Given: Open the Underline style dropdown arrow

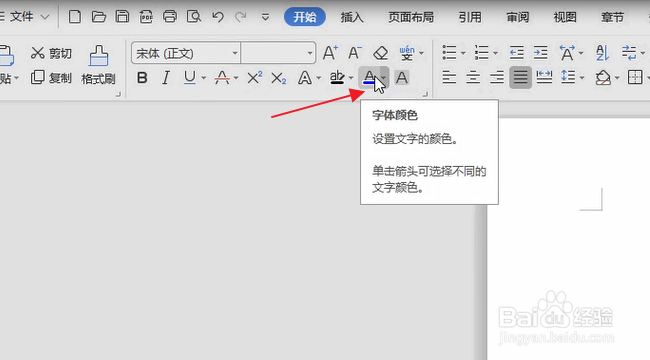Looking at the screenshot, I should tap(203, 78).
